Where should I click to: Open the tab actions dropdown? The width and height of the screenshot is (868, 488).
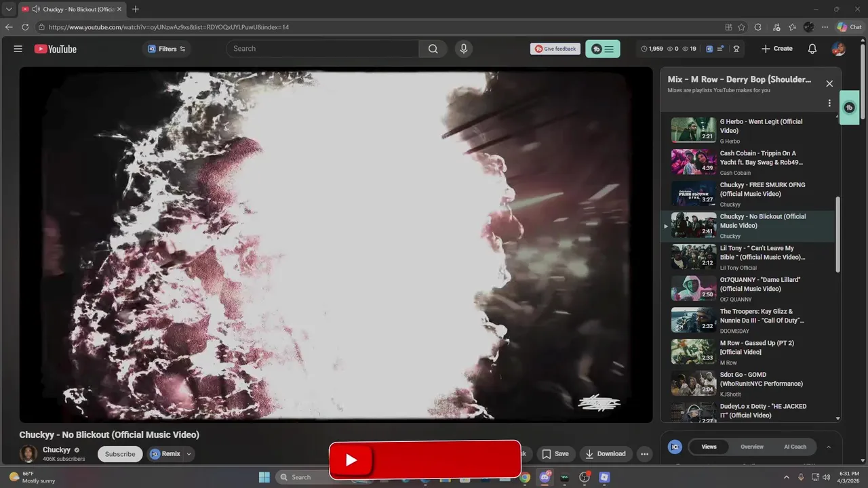coord(9,9)
